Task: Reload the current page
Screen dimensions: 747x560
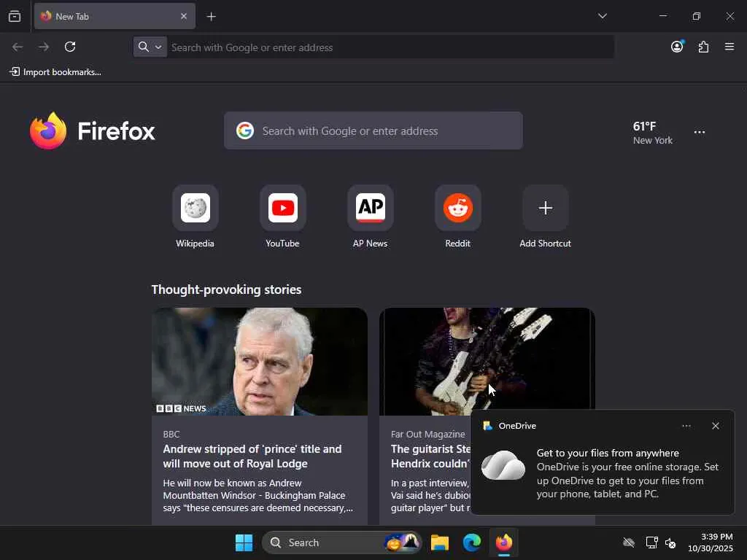Action: [x=70, y=47]
